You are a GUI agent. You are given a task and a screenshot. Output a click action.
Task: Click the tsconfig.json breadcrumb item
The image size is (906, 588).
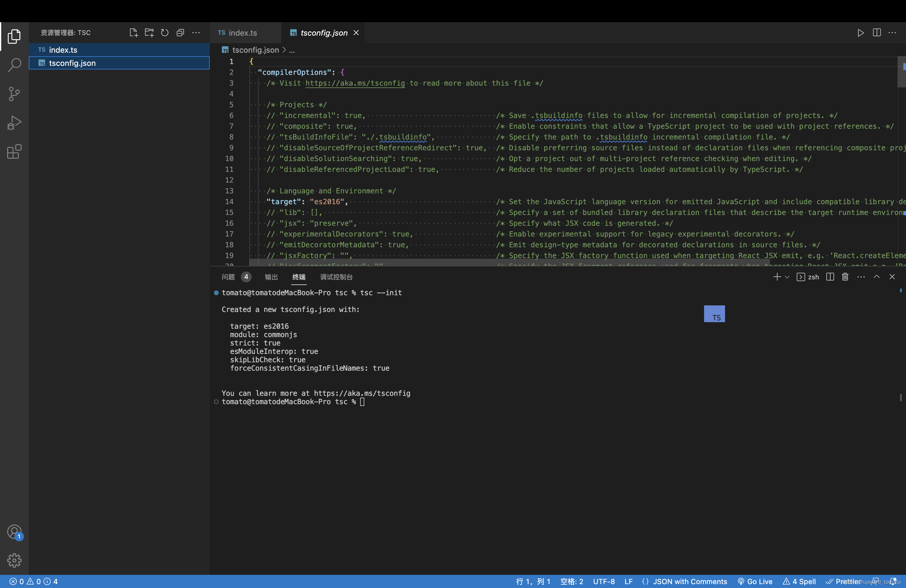click(x=255, y=50)
